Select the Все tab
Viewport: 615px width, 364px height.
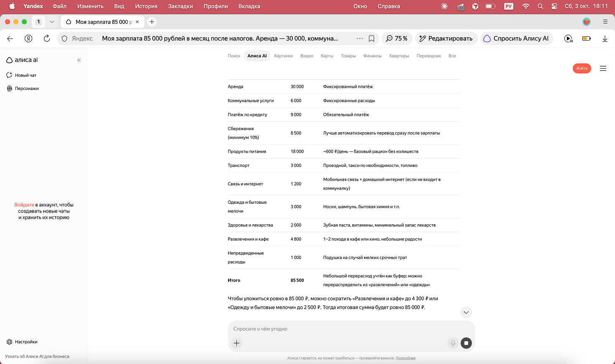[452, 56]
